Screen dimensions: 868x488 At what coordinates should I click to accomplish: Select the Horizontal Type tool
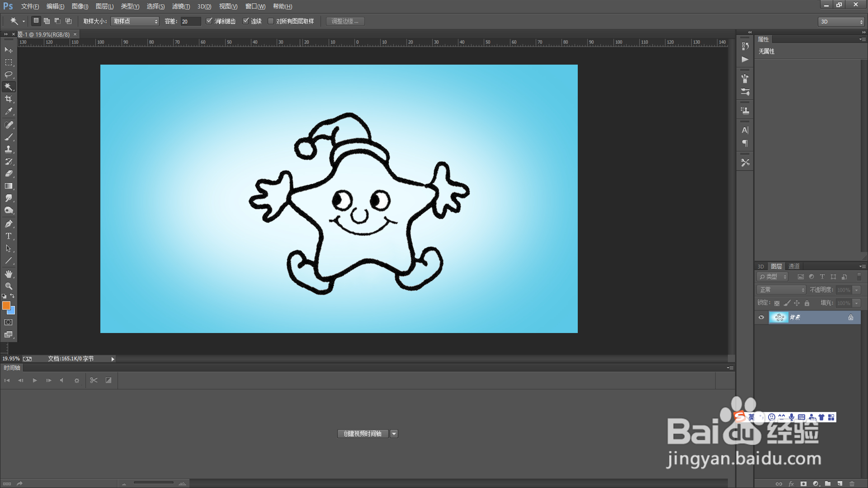point(9,236)
